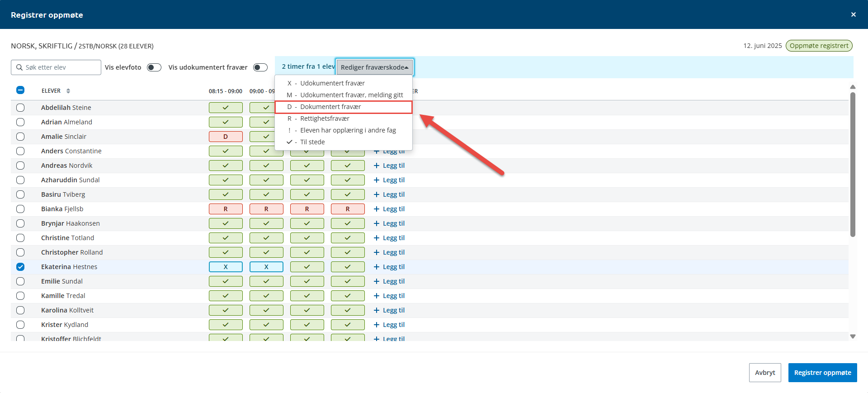
Task: Click Legg til for Ekaterina Hestnes
Action: tap(389, 267)
